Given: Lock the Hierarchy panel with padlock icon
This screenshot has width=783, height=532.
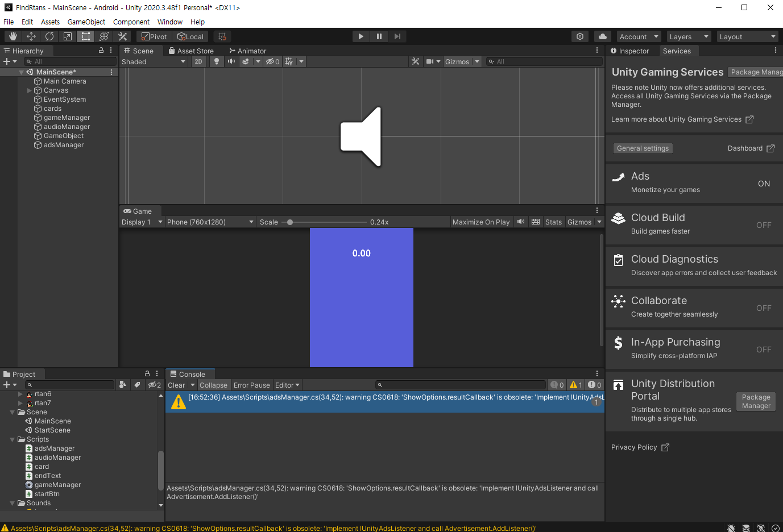Looking at the screenshot, I should (x=101, y=51).
